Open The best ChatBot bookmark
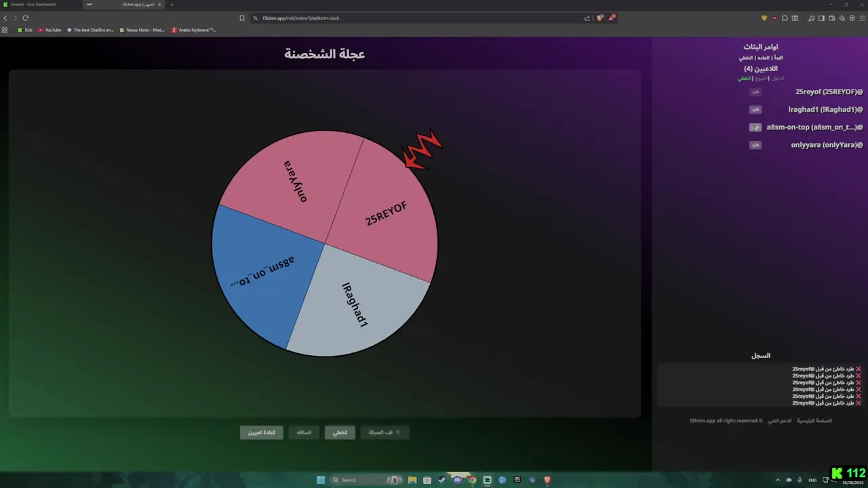 [90, 30]
